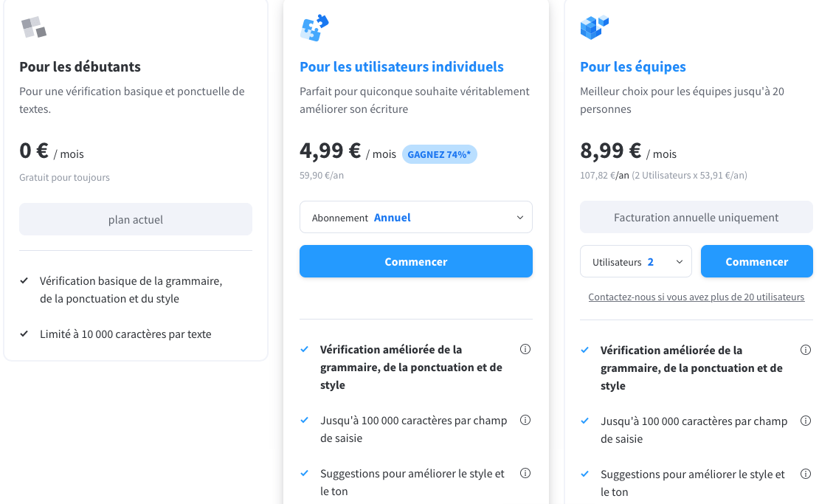Click the individual users puzzle piece icon
Viewport: 819px width, 504px height.
(x=314, y=28)
